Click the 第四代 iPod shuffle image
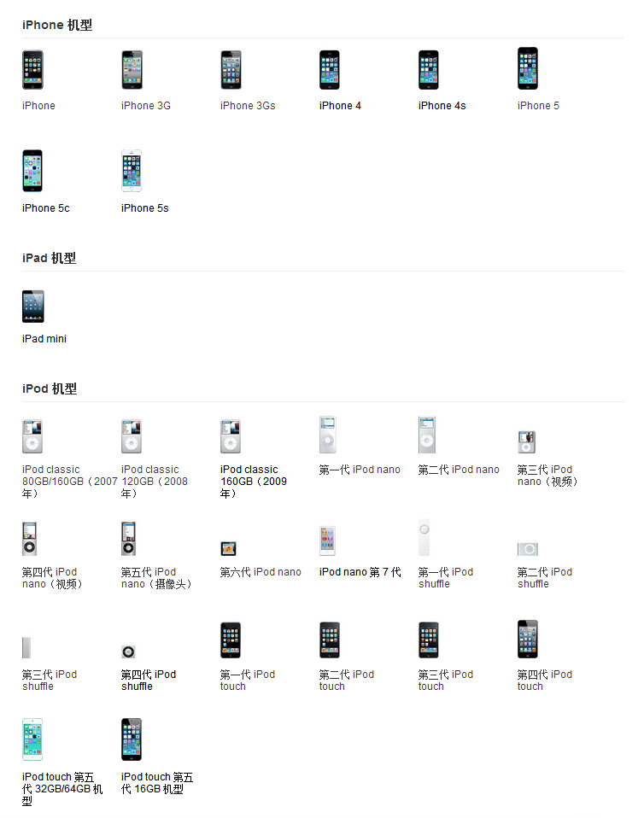This screenshot has width=644, height=818. [x=128, y=651]
